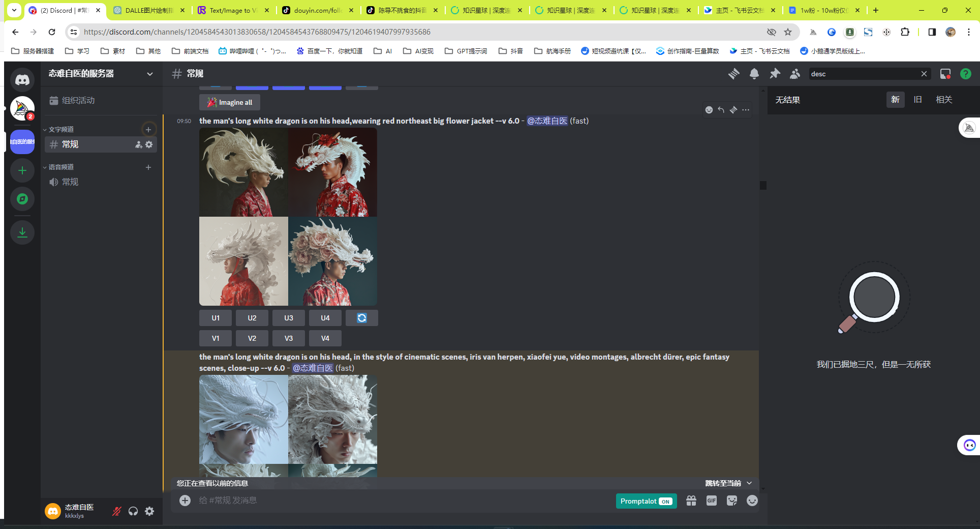
Task: Focus the desc search field
Action: pyautogui.click(x=864, y=74)
